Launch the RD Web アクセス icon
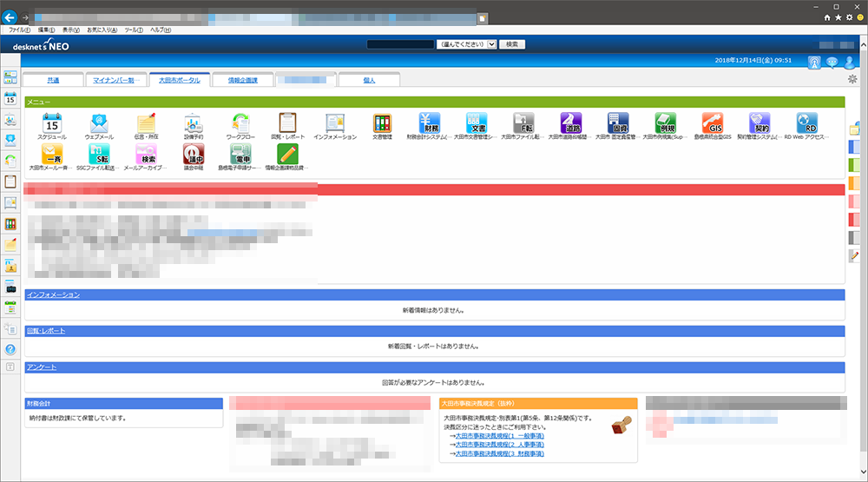Image resolution: width=868 pixels, height=482 pixels. (806, 122)
